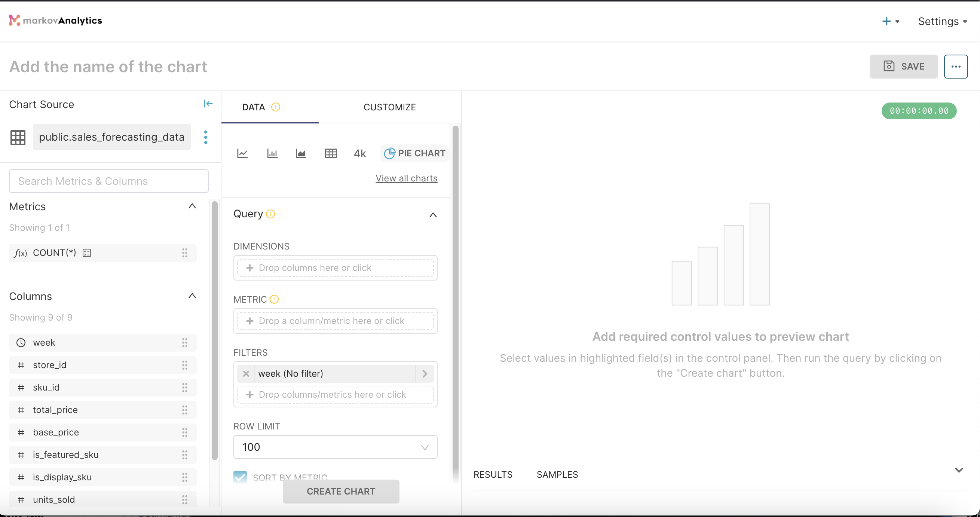The width and height of the screenshot is (980, 517).
Task: Select the is_featured_sku column
Action: coord(103,455)
